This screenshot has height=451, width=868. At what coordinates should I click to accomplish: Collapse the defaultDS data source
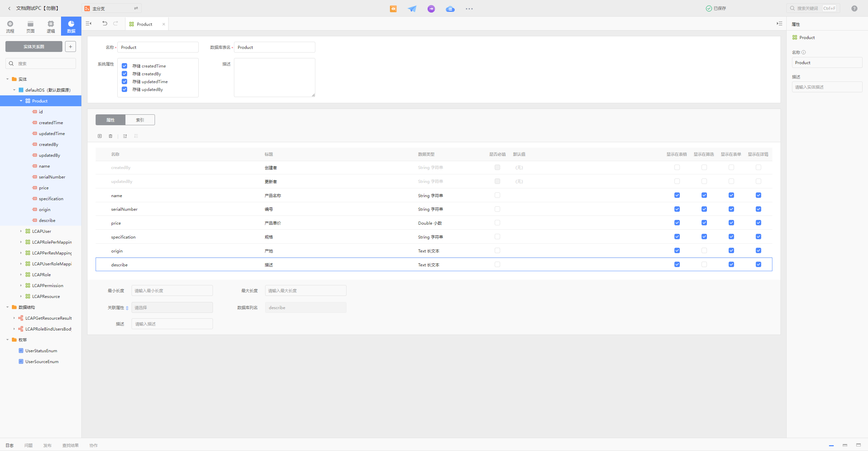pyautogui.click(x=14, y=90)
